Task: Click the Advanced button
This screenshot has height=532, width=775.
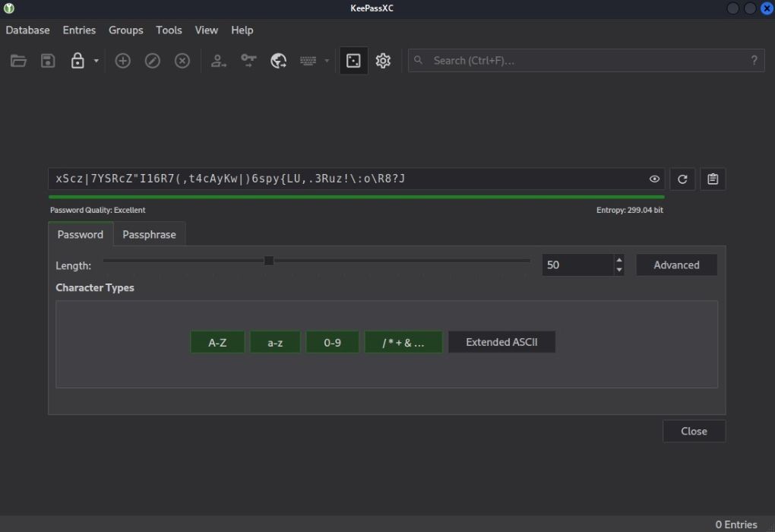Action: click(x=676, y=265)
